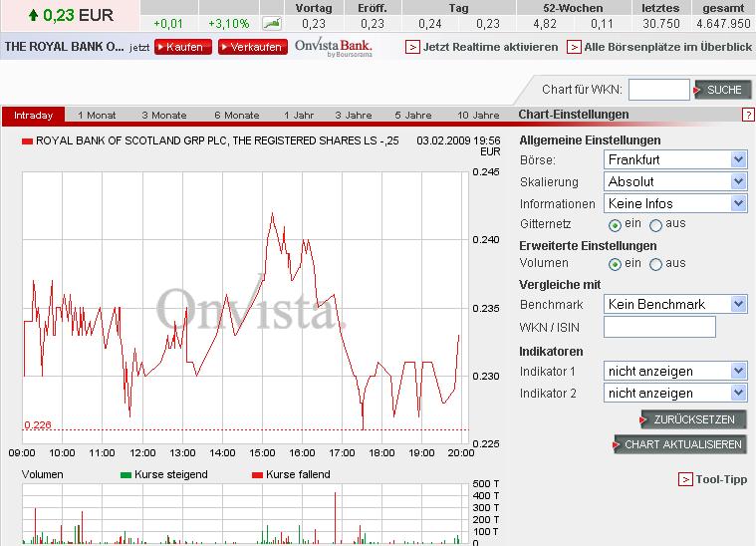756x546 pixels.
Task: Click the red legend square for Royal Bank of Scotland
Action: point(27,141)
